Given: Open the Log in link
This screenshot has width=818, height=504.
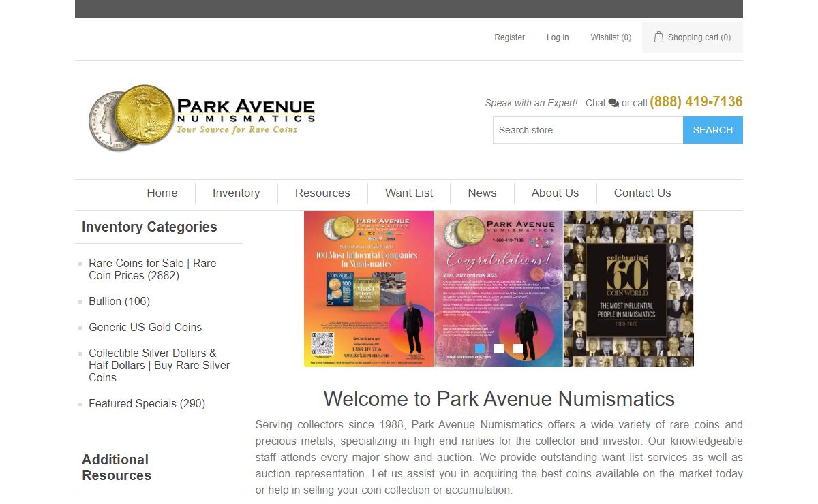Looking at the screenshot, I should click(x=558, y=37).
